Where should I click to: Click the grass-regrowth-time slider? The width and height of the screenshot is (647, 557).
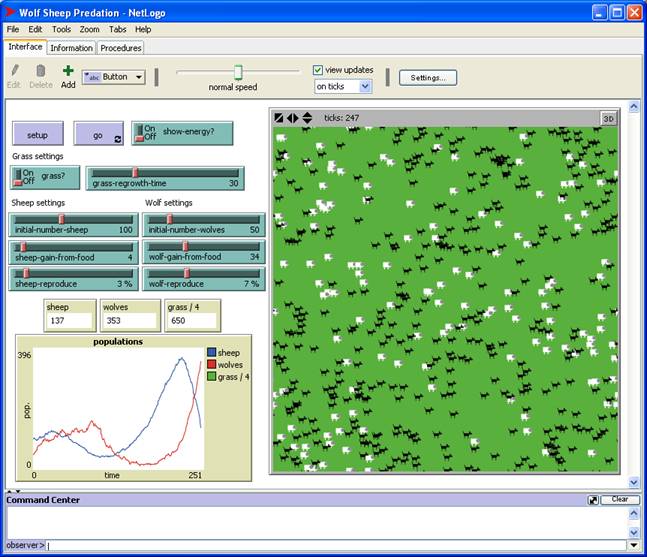[165, 178]
